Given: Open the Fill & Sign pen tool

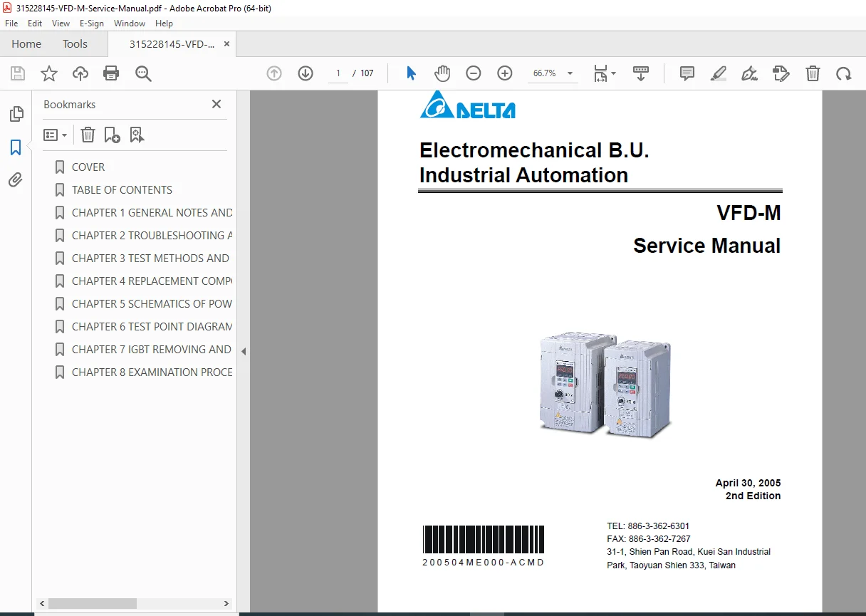Looking at the screenshot, I should [749, 73].
